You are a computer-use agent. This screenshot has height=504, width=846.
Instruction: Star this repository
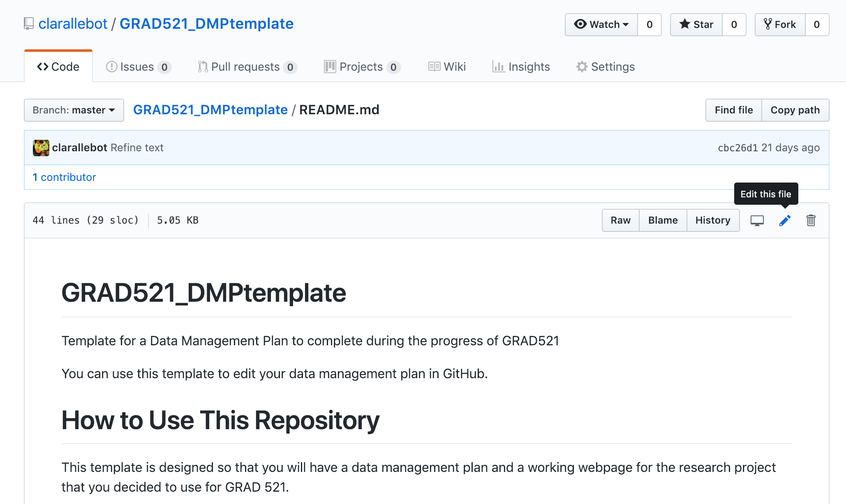[x=696, y=25]
